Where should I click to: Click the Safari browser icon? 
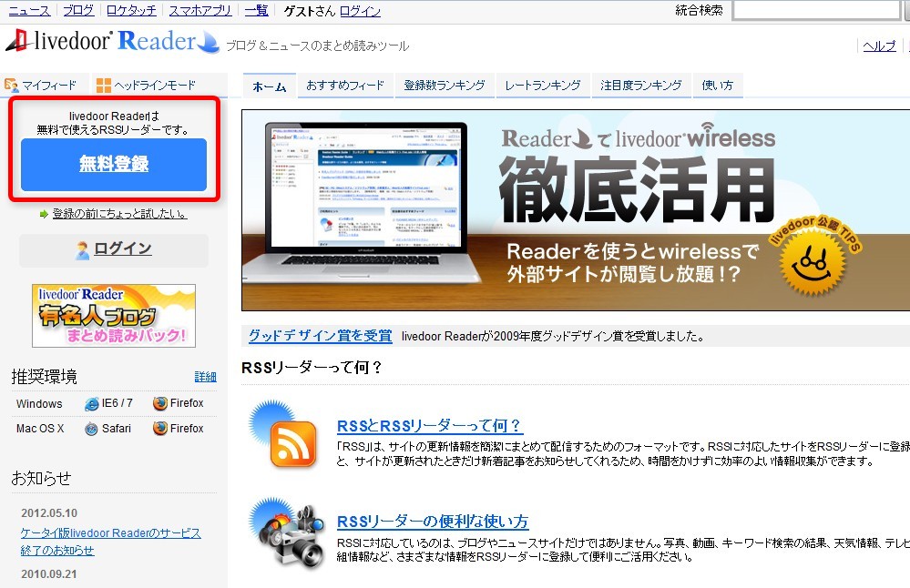(x=91, y=429)
